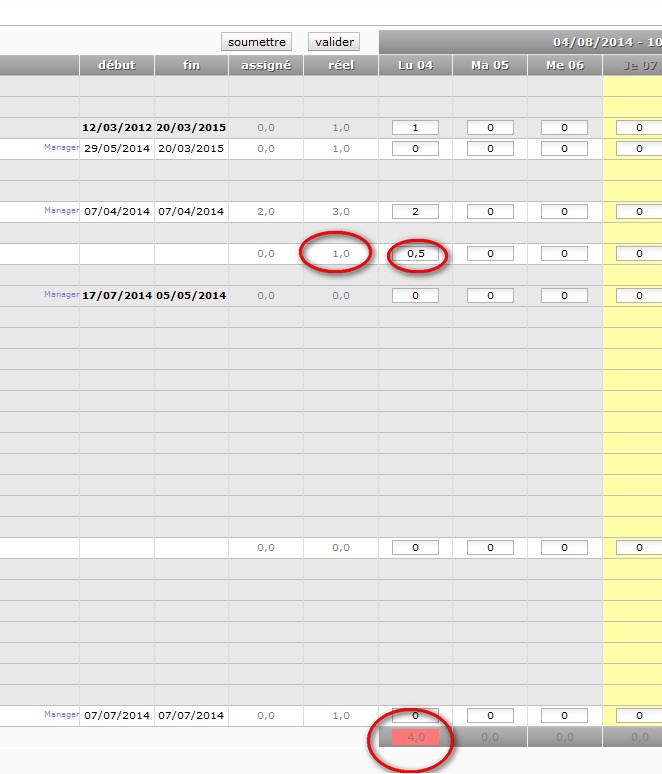The width and height of the screenshot is (662, 774).
Task: Open the Manager link beside 07/07/2014 row
Action: pyautogui.click(x=61, y=715)
